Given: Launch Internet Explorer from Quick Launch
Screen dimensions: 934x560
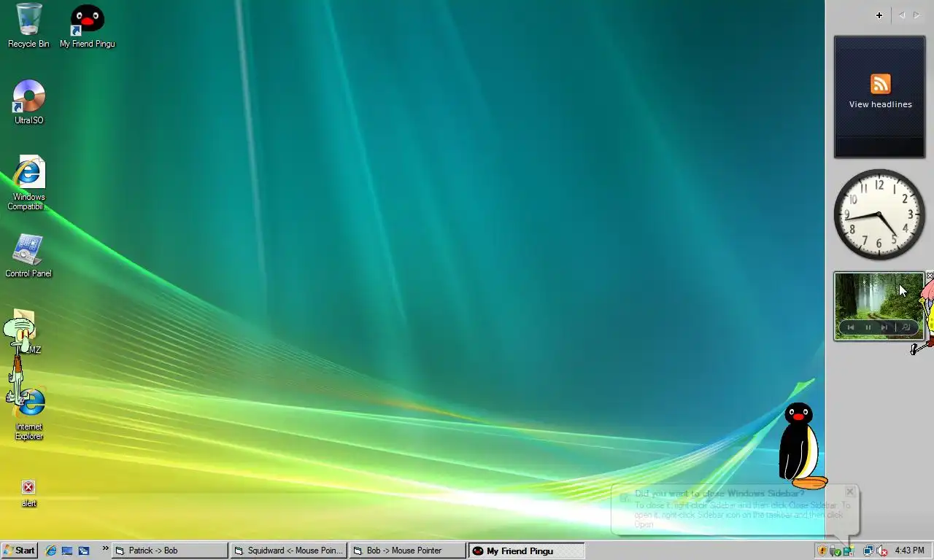Looking at the screenshot, I should click(50, 551).
